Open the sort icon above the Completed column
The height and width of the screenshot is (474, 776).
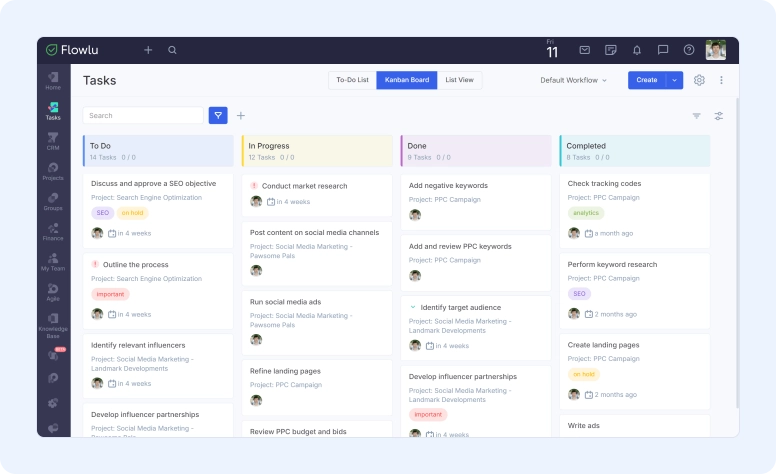pyautogui.click(x=696, y=116)
